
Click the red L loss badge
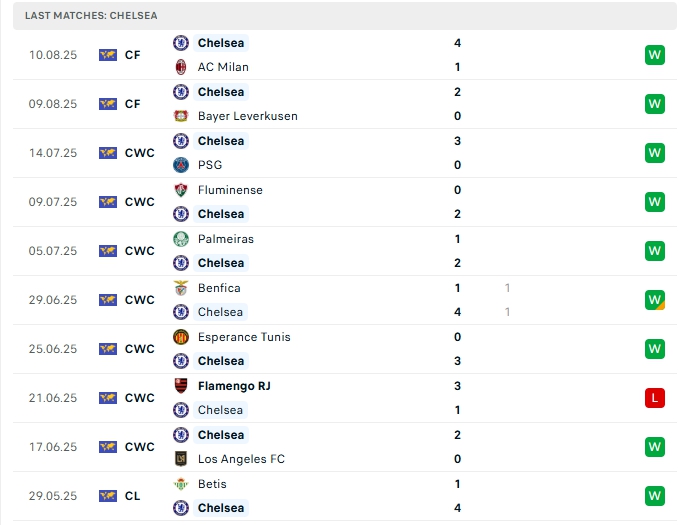(x=655, y=398)
